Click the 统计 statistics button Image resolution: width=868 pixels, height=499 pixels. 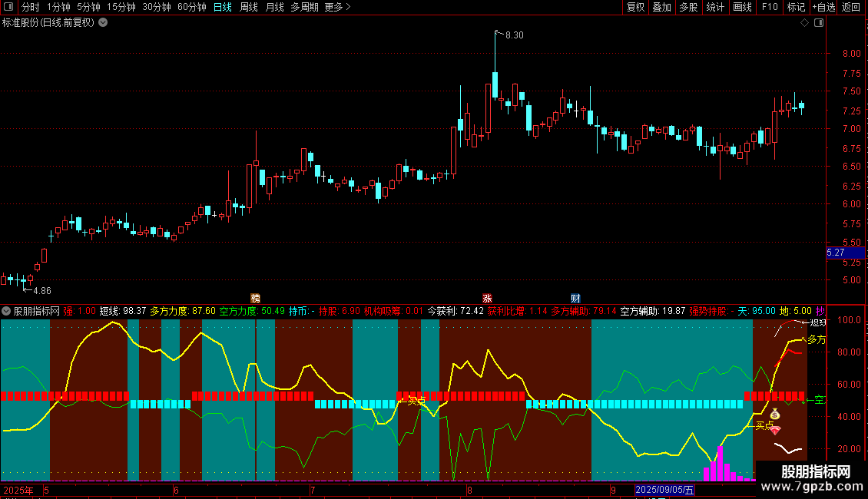pos(715,7)
